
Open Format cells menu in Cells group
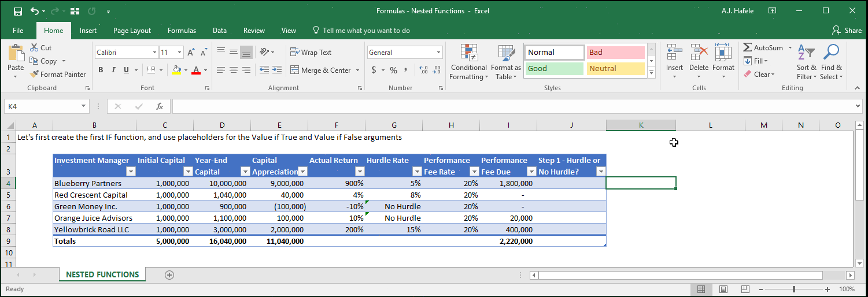coord(723,61)
